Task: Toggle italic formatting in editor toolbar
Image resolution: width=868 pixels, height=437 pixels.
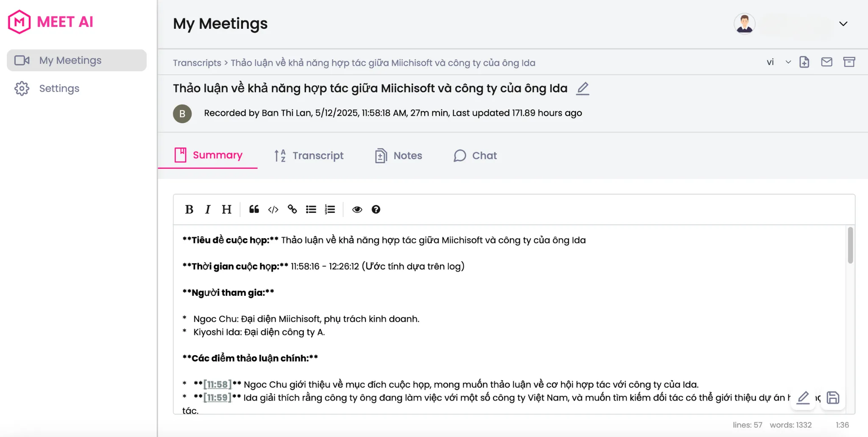Action: tap(208, 209)
